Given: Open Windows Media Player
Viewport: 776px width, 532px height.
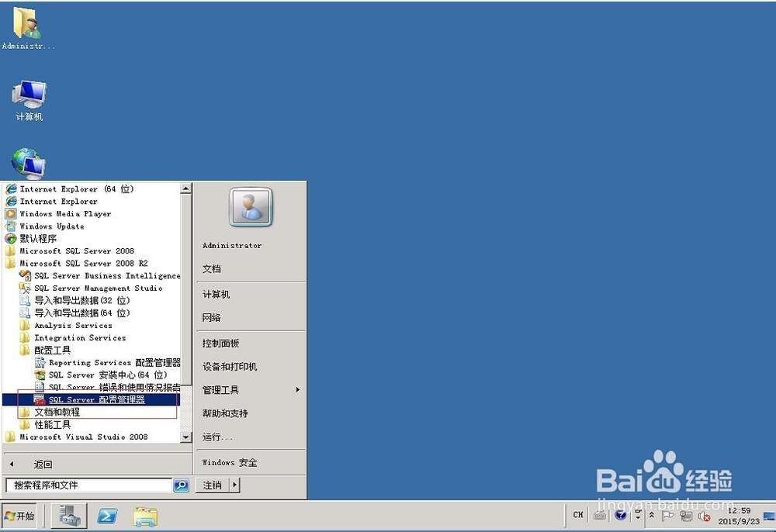Looking at the screenshot, I should coord(64,213).
